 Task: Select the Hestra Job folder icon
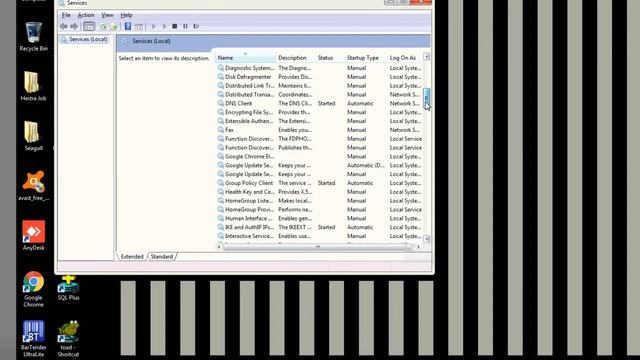pos(33,86)
